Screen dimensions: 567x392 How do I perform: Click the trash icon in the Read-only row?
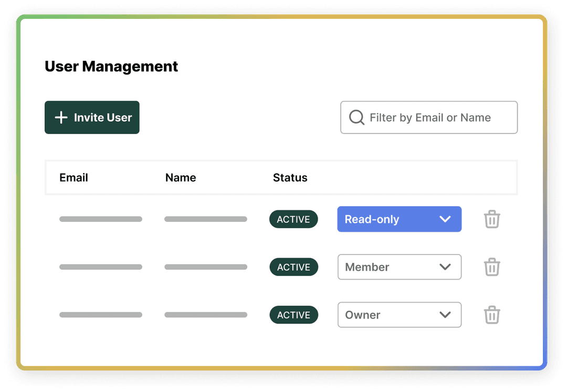(492, 219)
